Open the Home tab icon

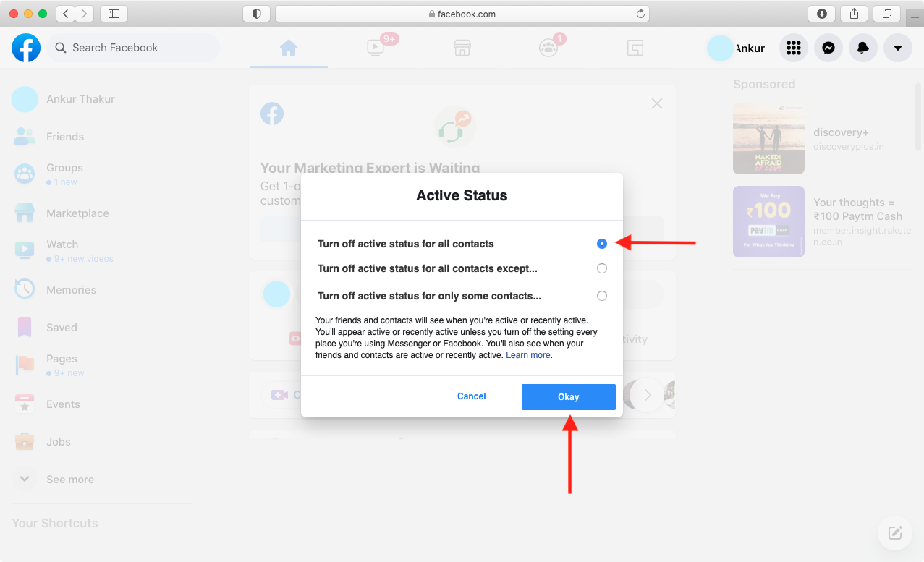(289, 48)
